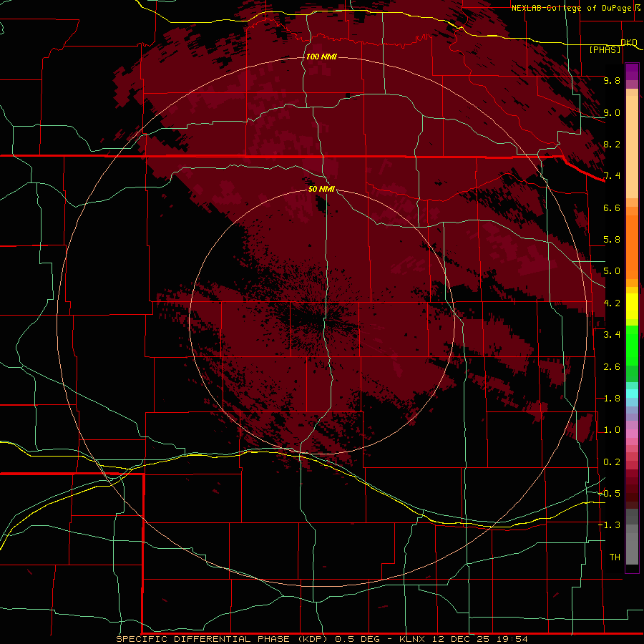
Task: Click the 8.2 legend value
Action: (612, 144)
